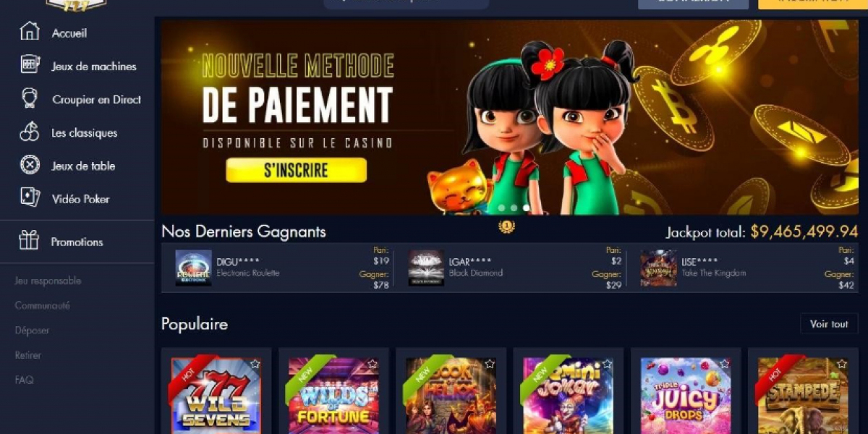Image resolution: width=868 pixels, height=434 pixels.
Task: Open the Croupier en Direct dealer icon
Action: point(30,98)
